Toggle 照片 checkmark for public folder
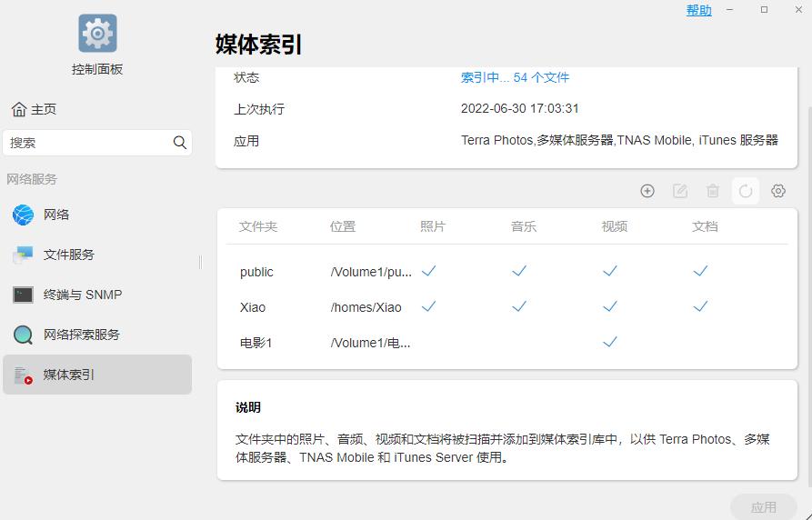This screenshot has width=812, height=520. 429,271
